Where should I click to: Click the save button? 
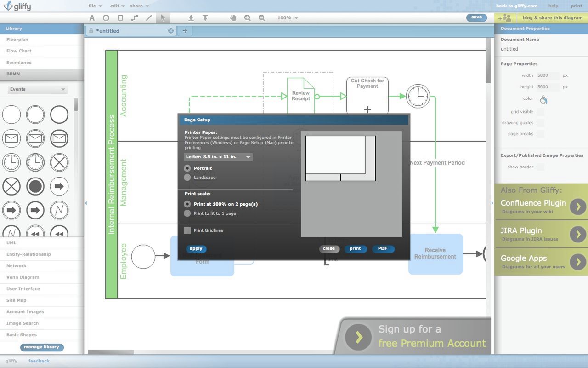[477, 17]
